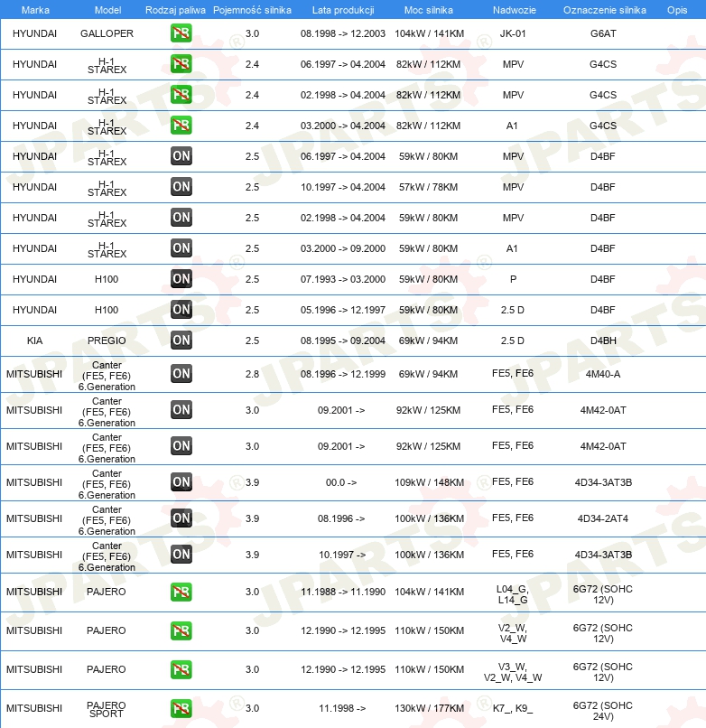The image size is (706, 728).
Task: Click the KIA brand cell
Action: pyautogui.click(x=34, y=341)
